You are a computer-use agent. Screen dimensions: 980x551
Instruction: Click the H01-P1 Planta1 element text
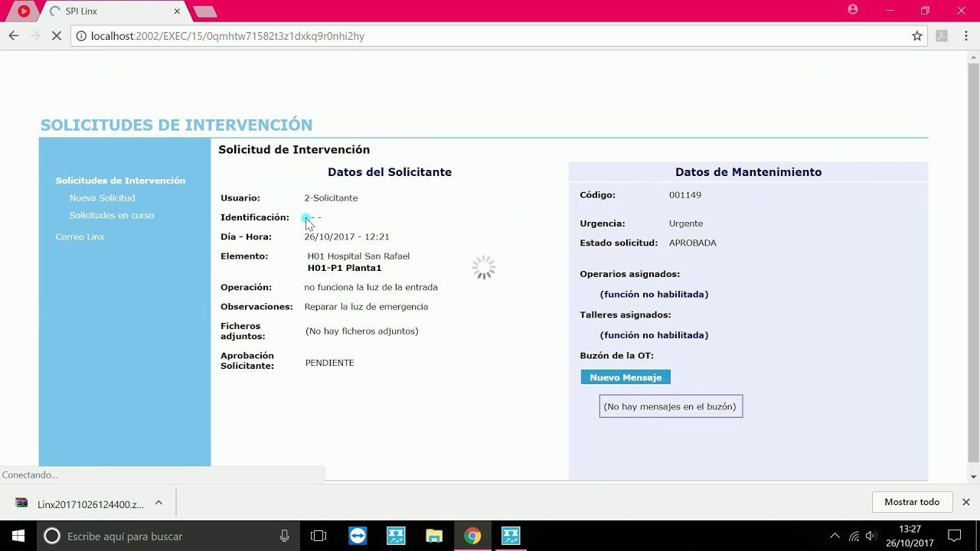(345, 269)
